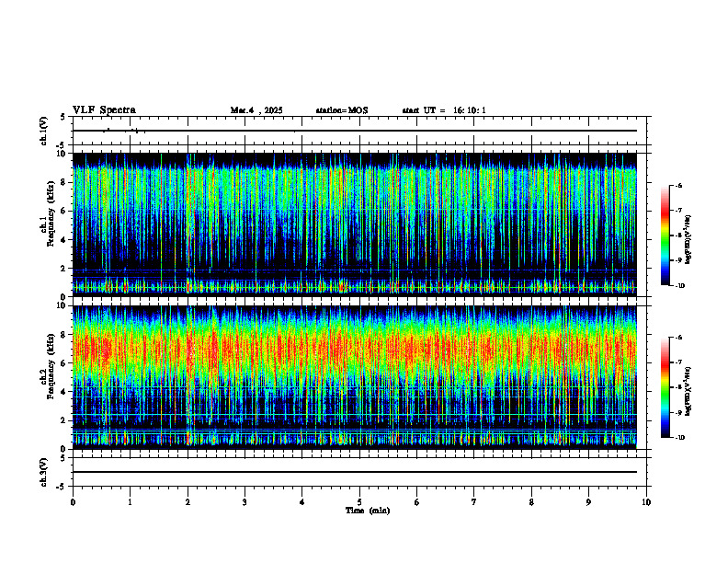
Task: Click the 'VLF Spectra' plot title
Action: [x=104, y=110]
